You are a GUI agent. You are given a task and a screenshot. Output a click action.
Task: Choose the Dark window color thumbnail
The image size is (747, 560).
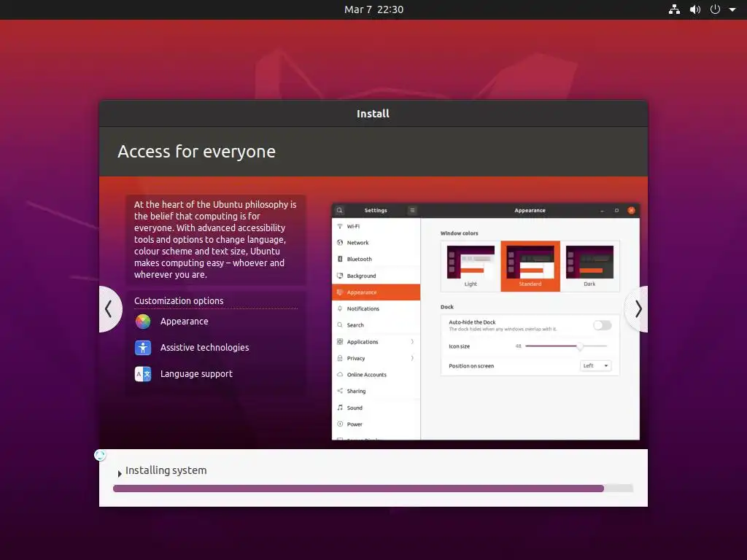click(x=589, y=266)
